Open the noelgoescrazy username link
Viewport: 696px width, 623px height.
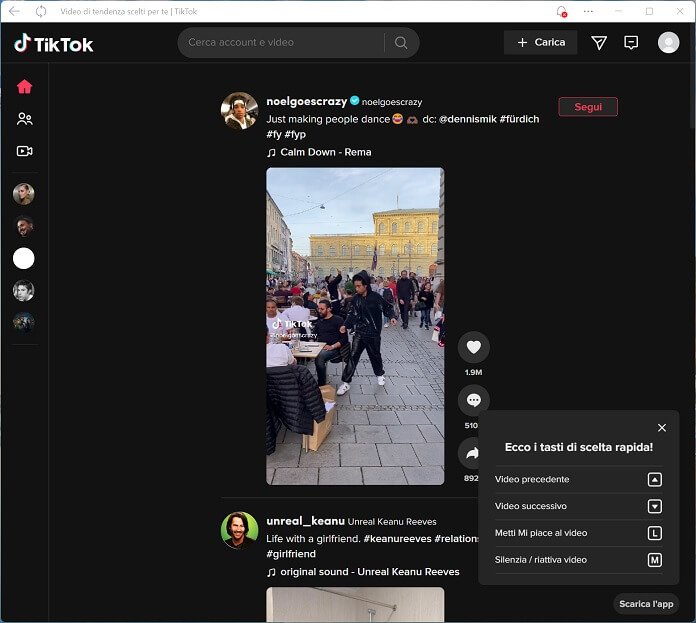306,101
